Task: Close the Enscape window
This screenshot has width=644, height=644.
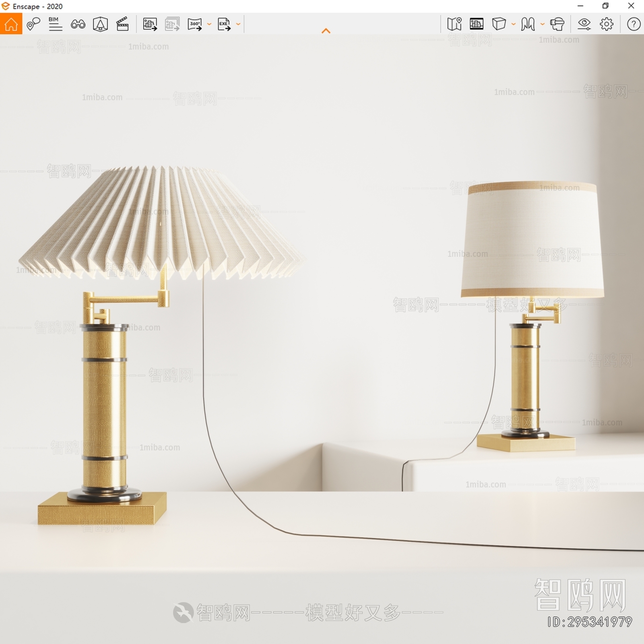Action: (631, 6)
